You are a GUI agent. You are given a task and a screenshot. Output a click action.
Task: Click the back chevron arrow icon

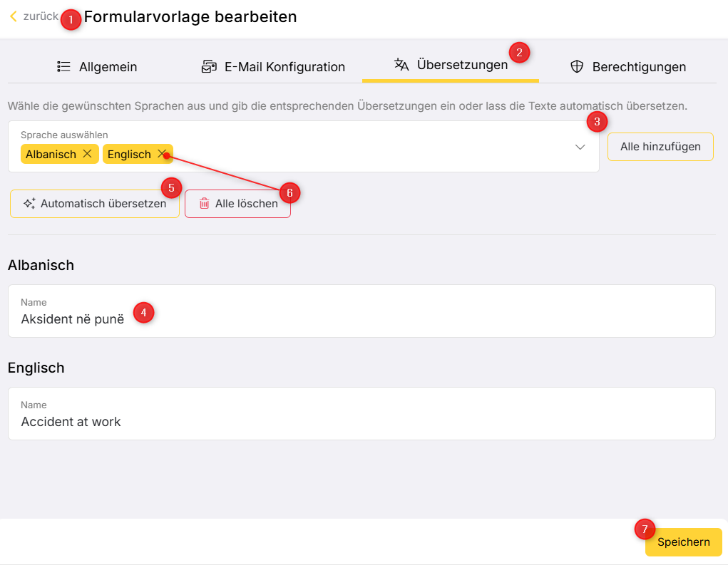click(13, 16)
